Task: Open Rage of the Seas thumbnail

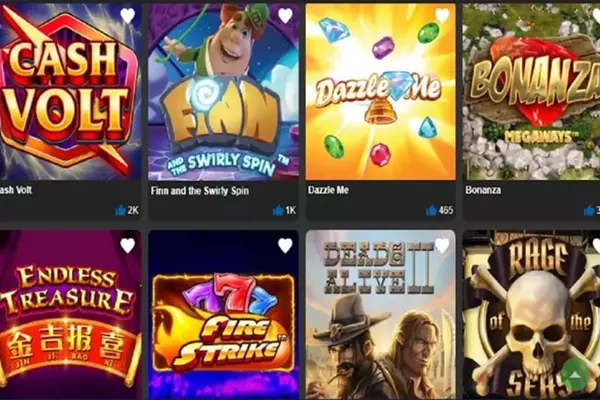Action: [532, 315]
